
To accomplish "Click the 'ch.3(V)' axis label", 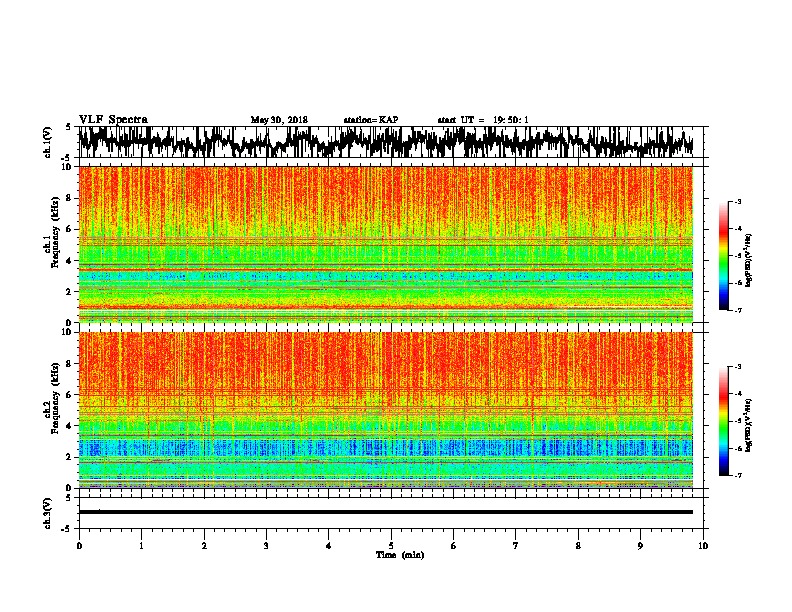I will [48, 513].
